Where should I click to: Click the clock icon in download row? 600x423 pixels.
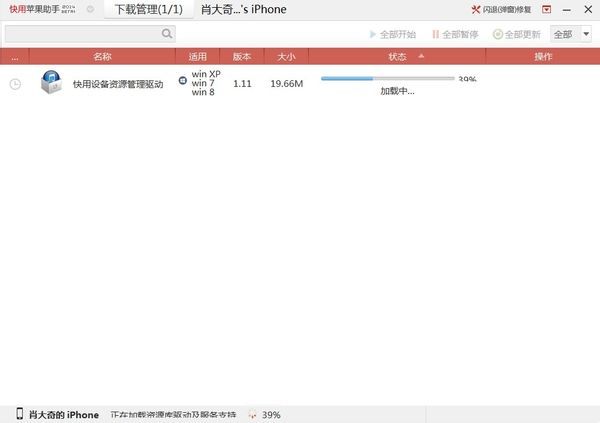click(x=15, y=84)
